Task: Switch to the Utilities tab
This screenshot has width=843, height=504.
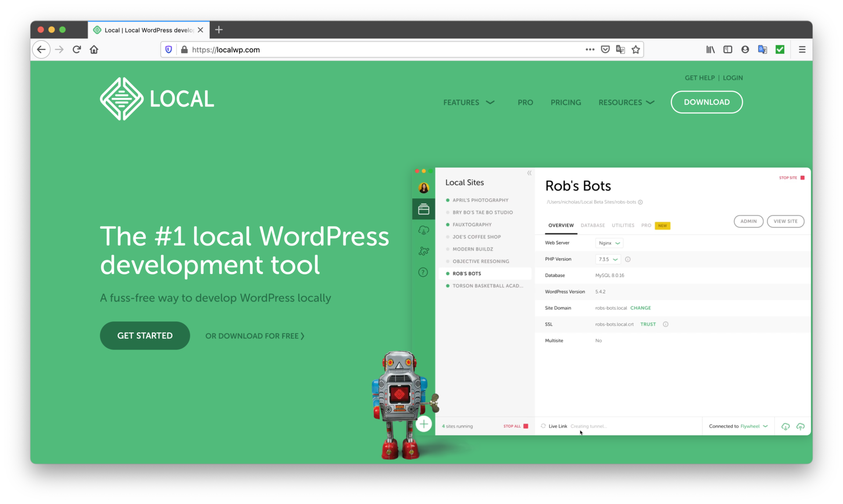Action: [623, 226]
